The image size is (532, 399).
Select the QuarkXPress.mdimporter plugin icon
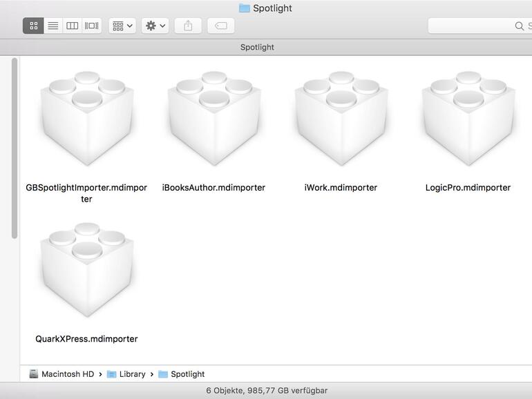(86, 270)
